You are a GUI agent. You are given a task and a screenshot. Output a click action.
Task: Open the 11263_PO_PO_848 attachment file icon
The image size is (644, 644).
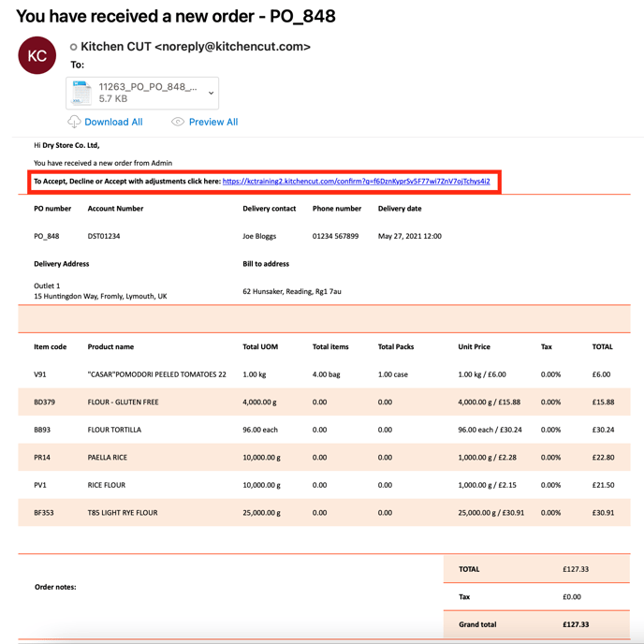pyautogui.click(x=81, y=93)
